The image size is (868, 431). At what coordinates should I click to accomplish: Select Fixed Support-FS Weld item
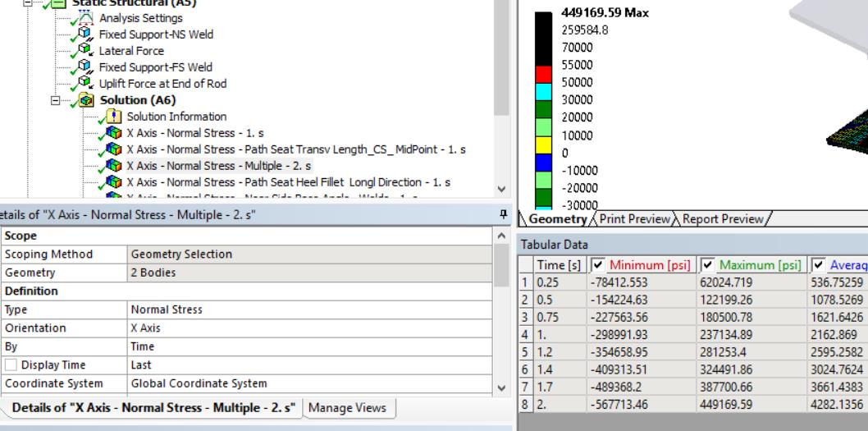click(156, 67)
